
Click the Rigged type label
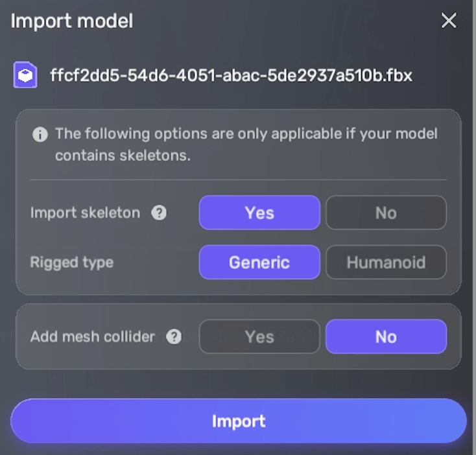(72, 262)
